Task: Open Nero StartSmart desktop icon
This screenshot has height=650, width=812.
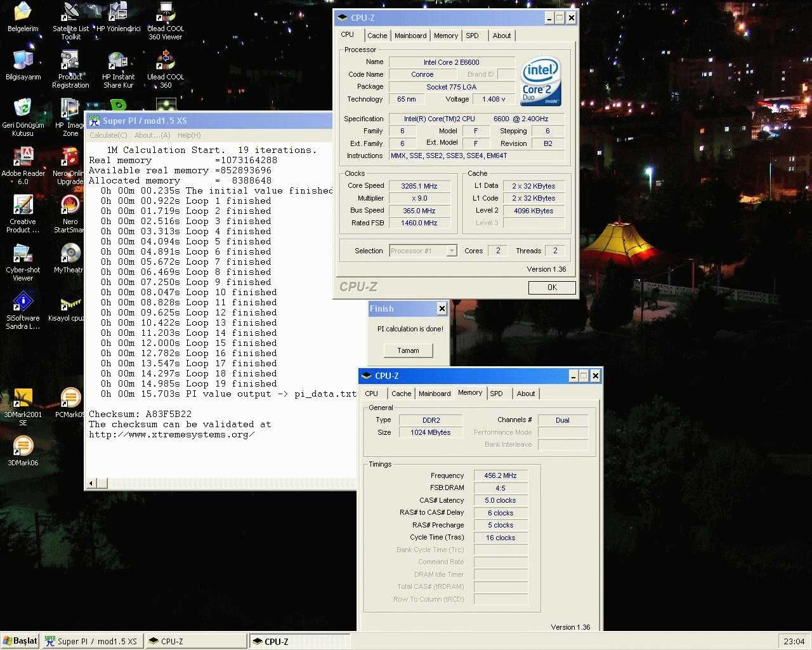Action: 69,214
